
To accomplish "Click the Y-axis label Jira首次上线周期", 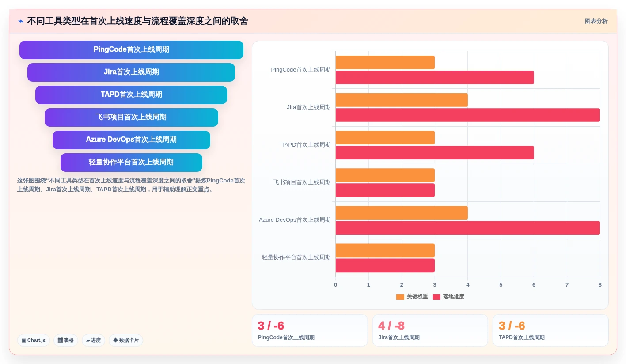I will coord(309,107).
